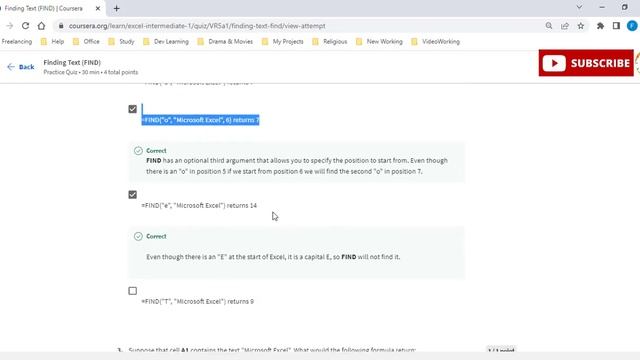
Task: Expand the tab search chevron
Action: click(x=579, y=7)
